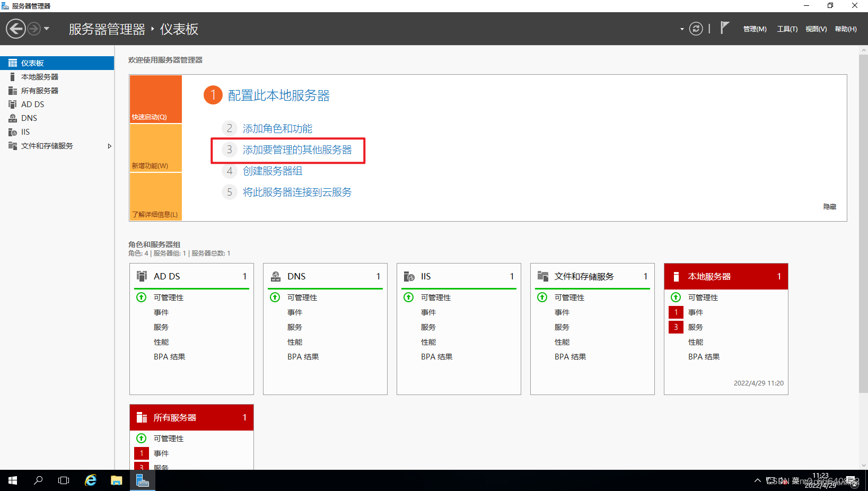Open the 帮助(H) menu
The width and height of the screenshot is (868, 491).
click(846, 29)
